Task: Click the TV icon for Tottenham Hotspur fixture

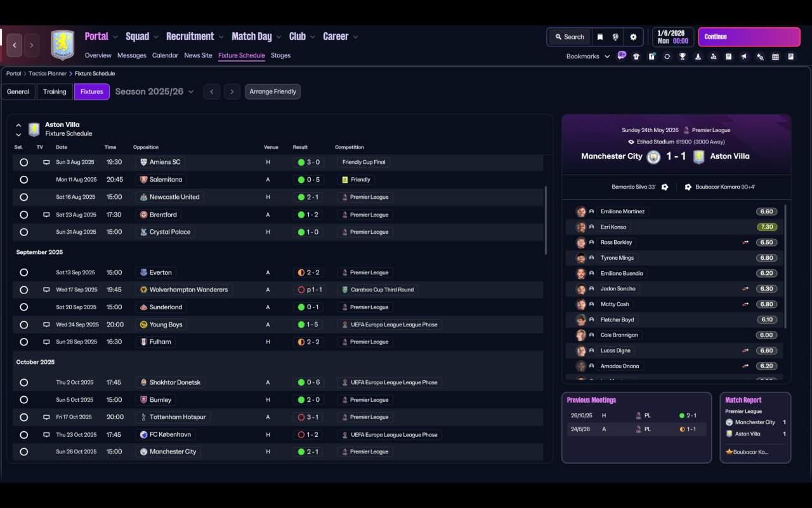Action: tap(46, 418)
